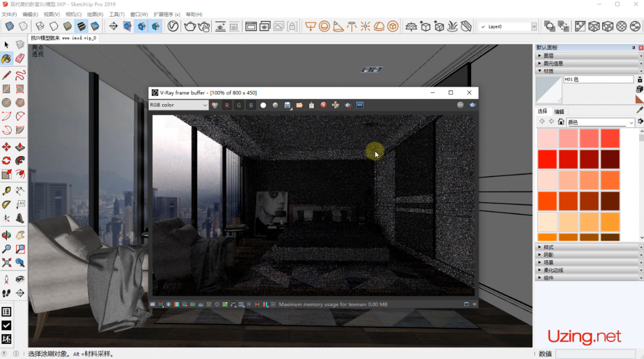
Task: Open the 颜色 material library dropdown
Action: [601, 122]
